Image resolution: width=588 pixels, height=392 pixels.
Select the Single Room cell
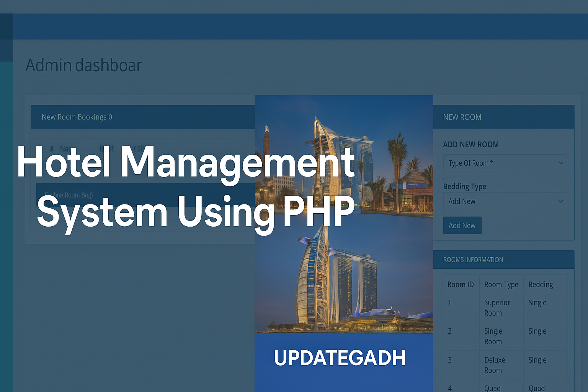click(501, 336)
